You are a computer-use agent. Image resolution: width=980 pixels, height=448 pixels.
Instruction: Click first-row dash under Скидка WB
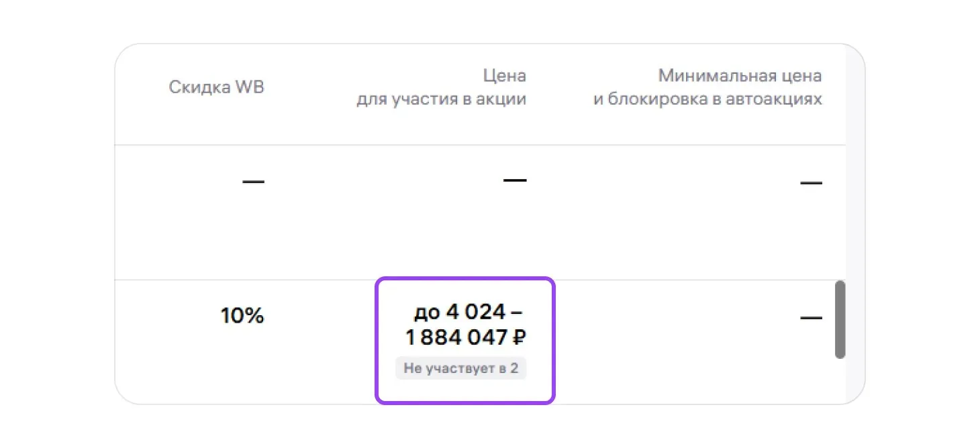pyautogui.click(x=253, y=181)
